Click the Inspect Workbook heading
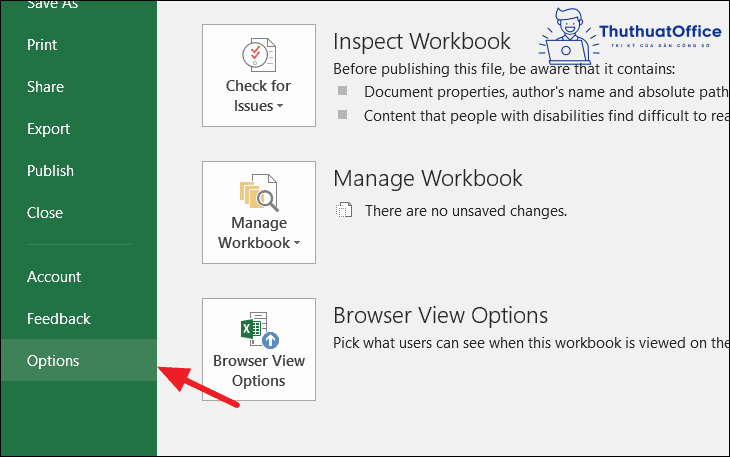This screenshot has height=457, width=730. click(421, 41)
